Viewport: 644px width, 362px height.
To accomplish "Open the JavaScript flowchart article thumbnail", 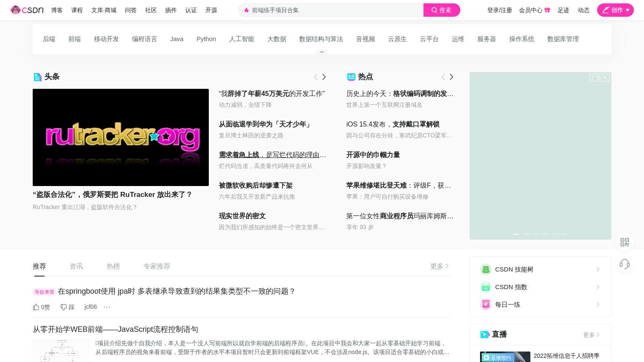I will pyautogui.click(x=61, y=351).
